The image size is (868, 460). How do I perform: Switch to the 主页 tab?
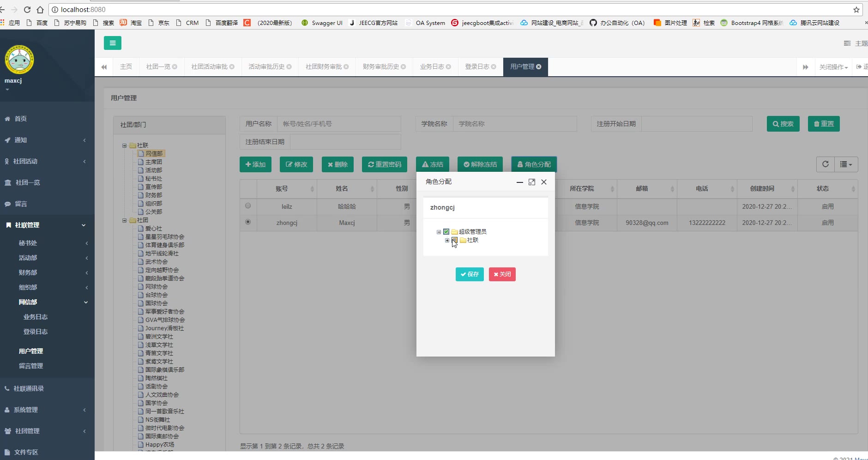coord(126,67)
